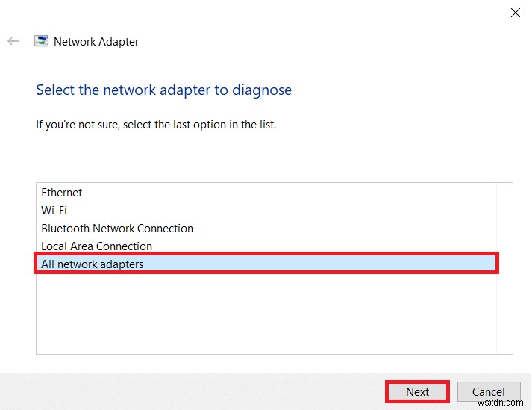Click the Network Adapter title text
This screenshot has height=410, width=532.
96,42
